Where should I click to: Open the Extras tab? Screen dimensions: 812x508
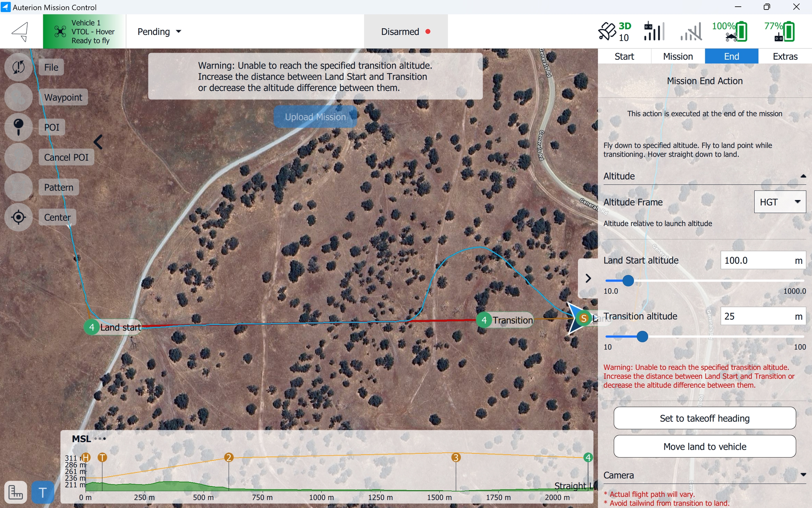point(785,56)
